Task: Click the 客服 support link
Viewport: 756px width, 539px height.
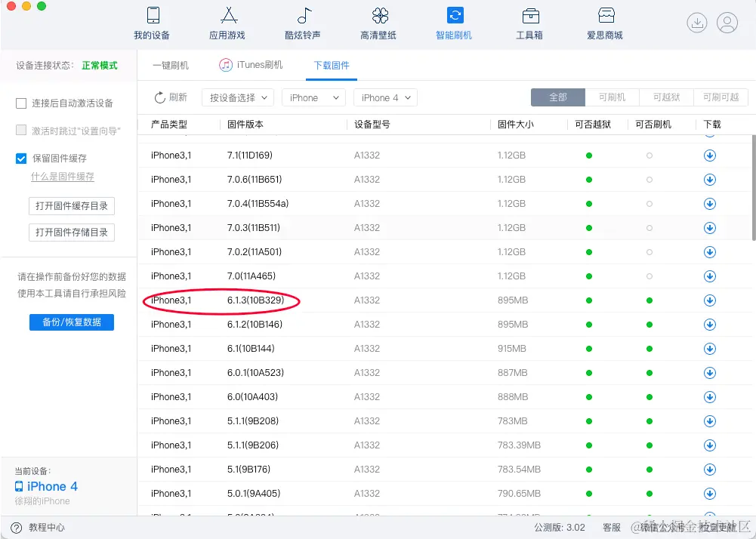Action: coord(612,528)
